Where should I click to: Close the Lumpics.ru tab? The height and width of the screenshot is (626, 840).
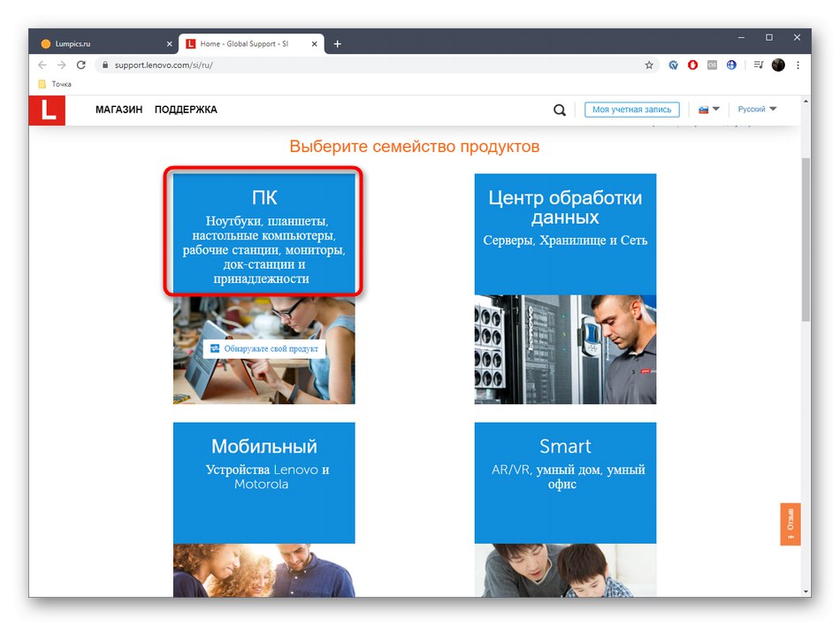169,44
